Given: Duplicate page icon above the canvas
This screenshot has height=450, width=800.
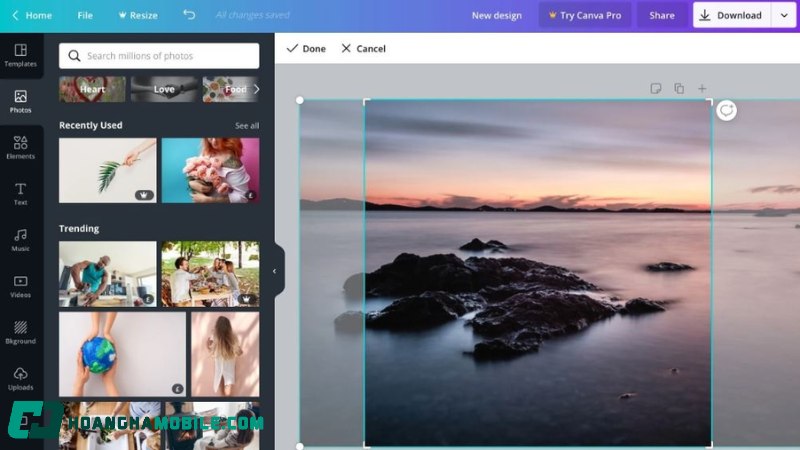Looking at the screenshot, I should 679,88.
